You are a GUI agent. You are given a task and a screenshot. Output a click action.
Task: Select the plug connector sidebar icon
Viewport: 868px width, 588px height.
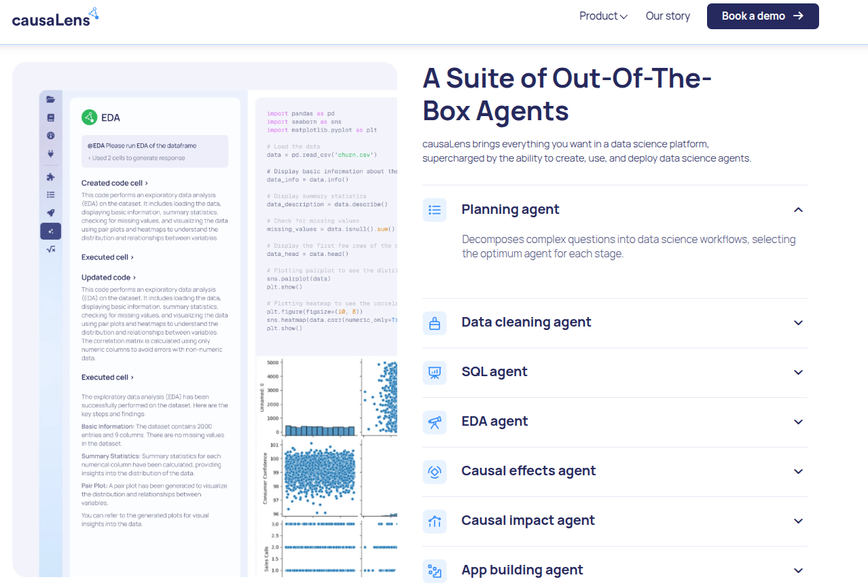(x=50, y=154)
